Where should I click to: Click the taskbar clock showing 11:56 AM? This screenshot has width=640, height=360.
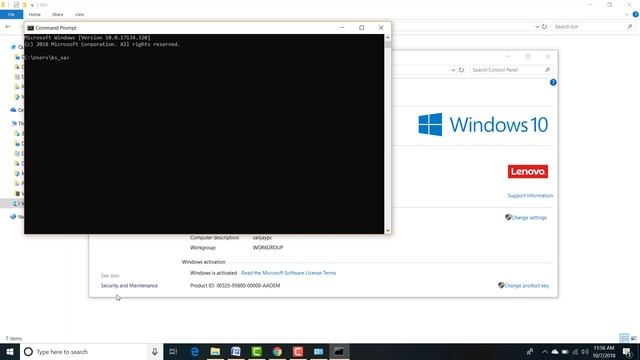604,351
